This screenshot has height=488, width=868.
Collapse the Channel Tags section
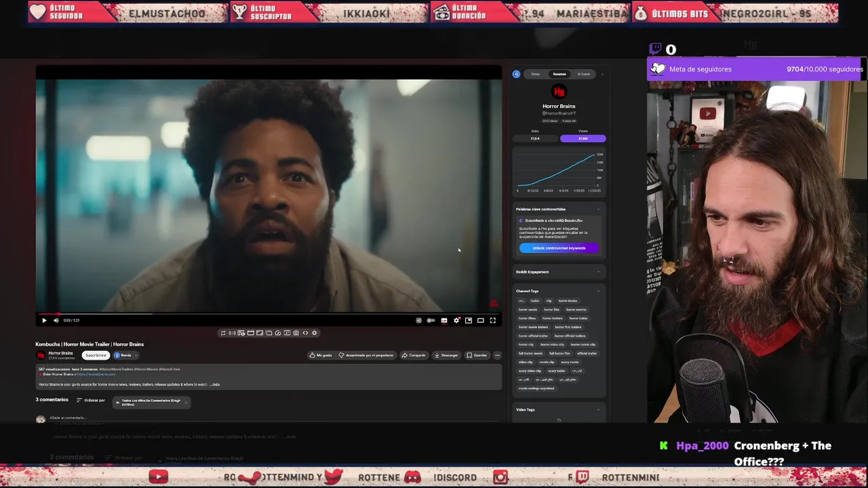click(598, 291)
